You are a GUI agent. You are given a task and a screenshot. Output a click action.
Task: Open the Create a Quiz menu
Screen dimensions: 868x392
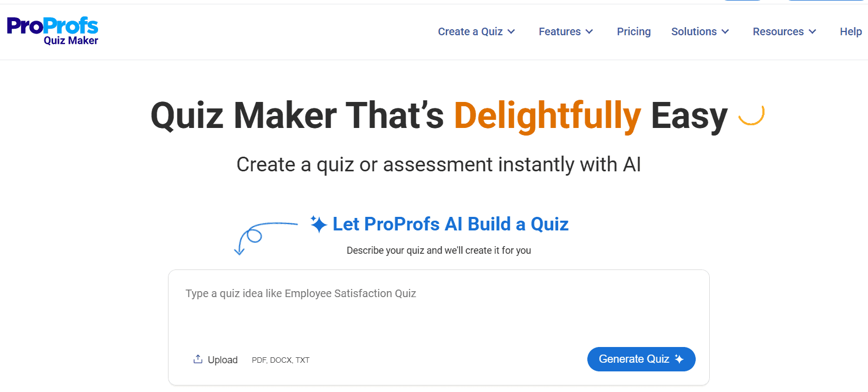[x=470, y=31]
